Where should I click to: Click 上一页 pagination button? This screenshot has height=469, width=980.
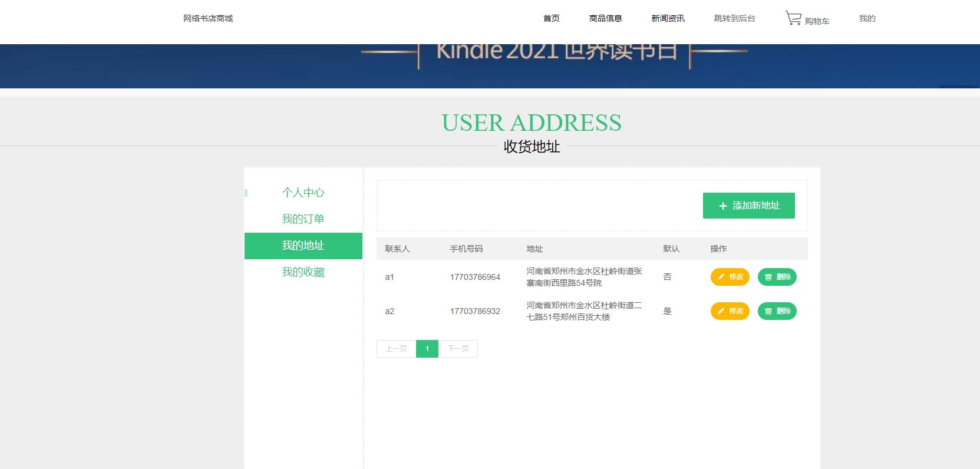397,349
